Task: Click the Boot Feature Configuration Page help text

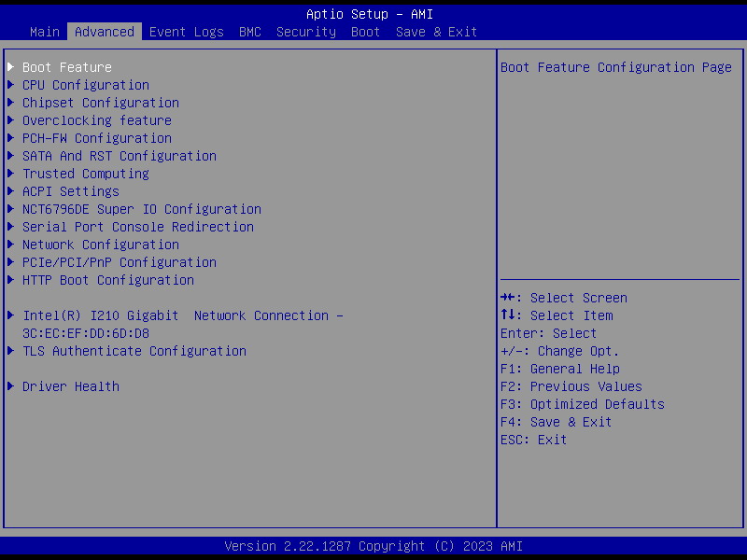Action: click(616, 67)
